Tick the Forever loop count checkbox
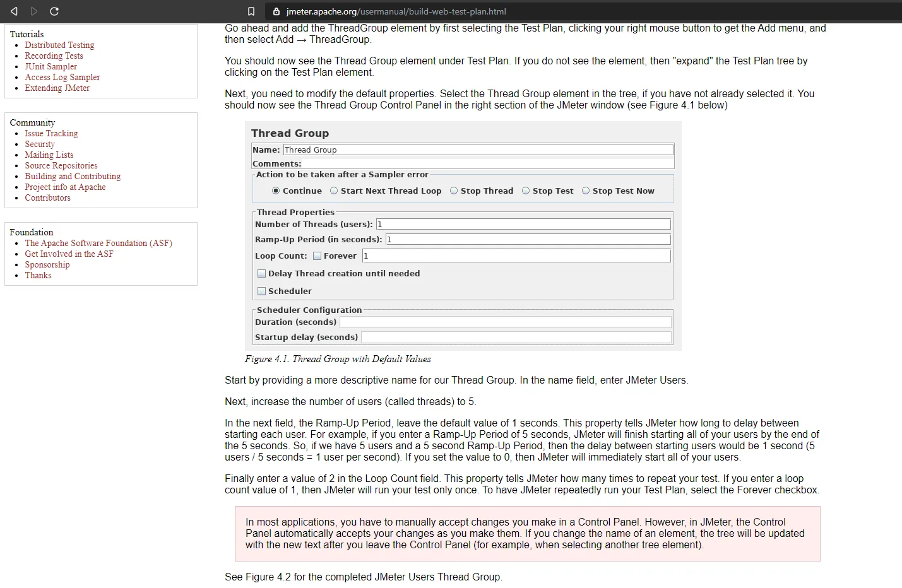 (x=317, y=256)
